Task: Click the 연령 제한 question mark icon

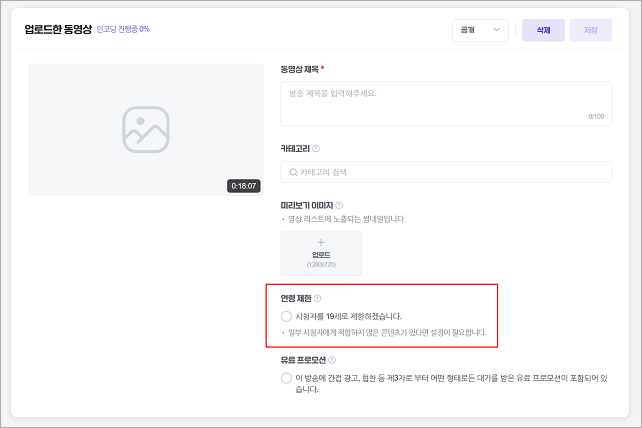Action: [317, 298]
